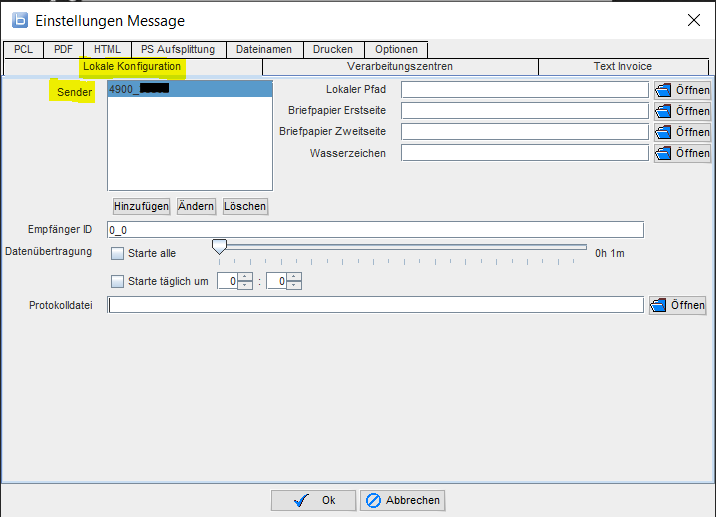
Task: Toggle the Starte täglich um checkbox
Action: 118,281
